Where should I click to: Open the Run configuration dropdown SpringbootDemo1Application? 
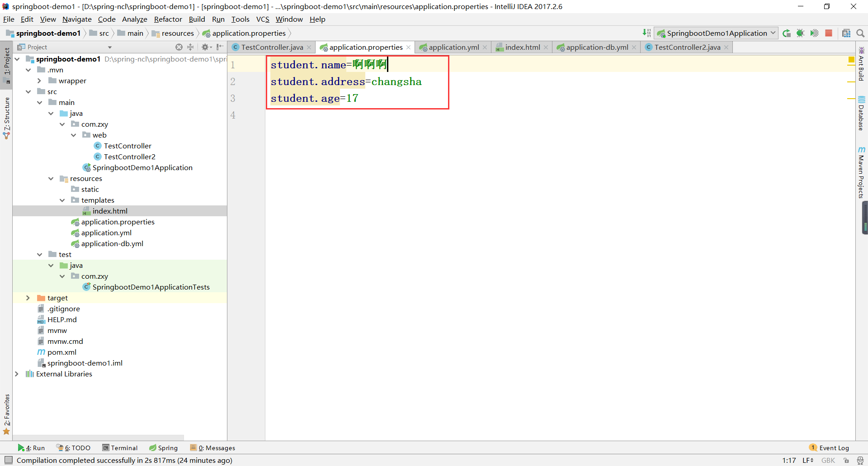coord(716,33)
